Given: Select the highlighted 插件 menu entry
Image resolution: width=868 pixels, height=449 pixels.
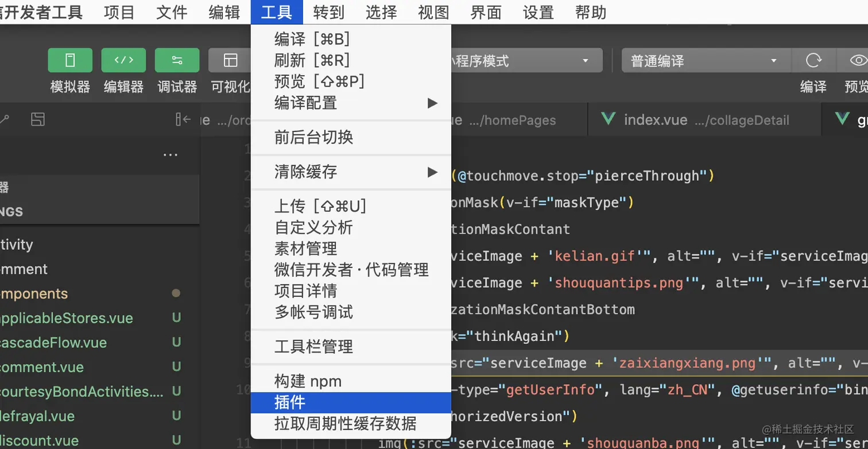Looking at the screenshot, I should click(351, 402).
